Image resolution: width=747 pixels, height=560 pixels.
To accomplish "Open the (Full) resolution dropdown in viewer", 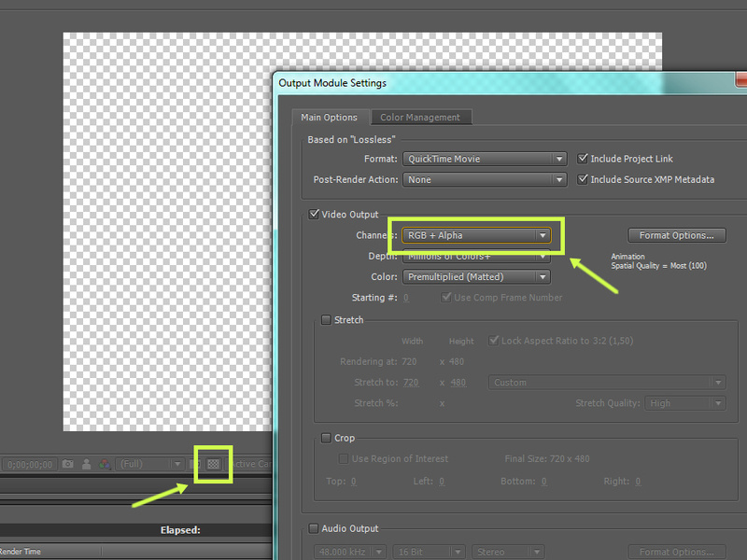I will tap(149, 464).
